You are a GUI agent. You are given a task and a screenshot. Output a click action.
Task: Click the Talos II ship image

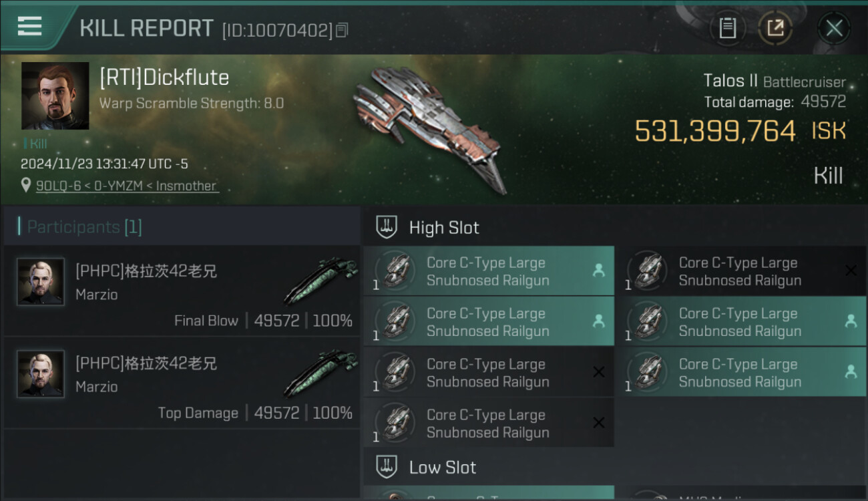(427, 128)
